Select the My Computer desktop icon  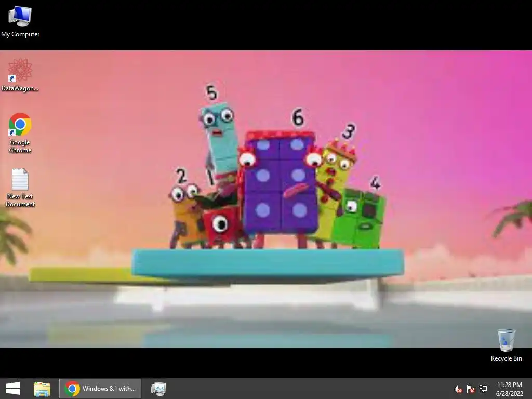click(20, 21)
